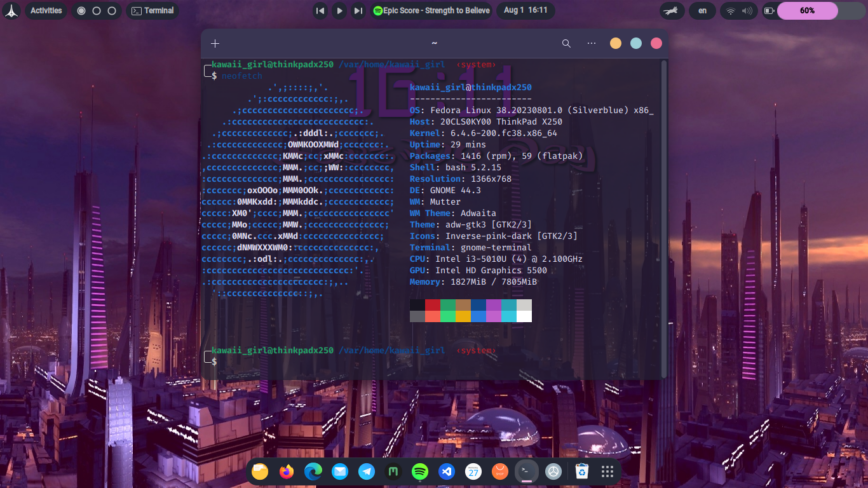Image resolution: width=868 pixels, height=488 pixels.
Task: Open the Terminal app menu in top bar
Action: click(152, 11)
